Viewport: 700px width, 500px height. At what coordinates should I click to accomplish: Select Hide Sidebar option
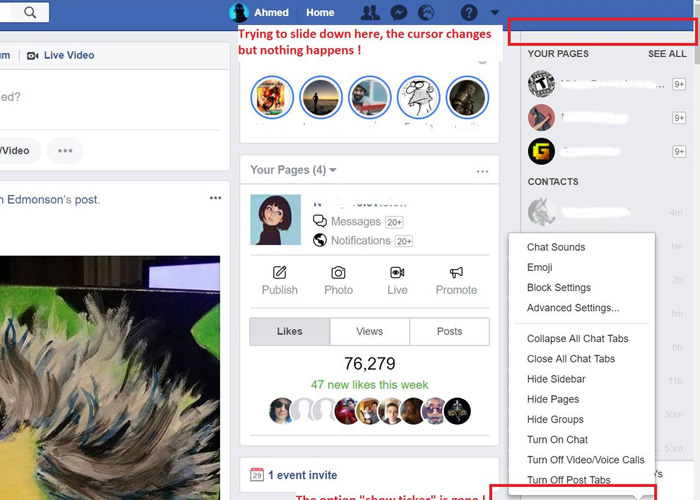tap(556, 379)
